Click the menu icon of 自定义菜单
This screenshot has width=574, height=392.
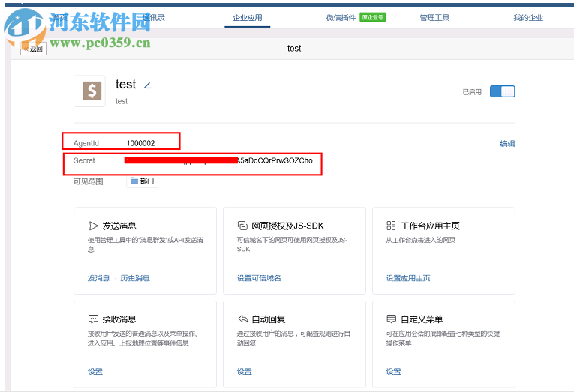click(x=392, y=319)
